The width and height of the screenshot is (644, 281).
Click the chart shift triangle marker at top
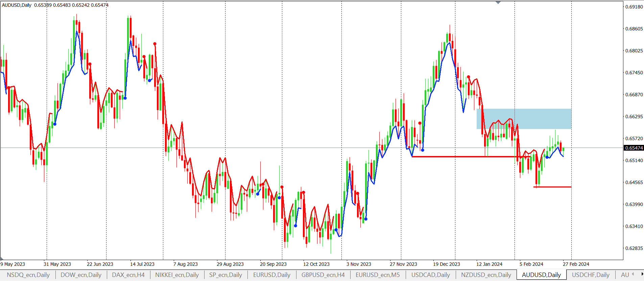click(498, 2)
